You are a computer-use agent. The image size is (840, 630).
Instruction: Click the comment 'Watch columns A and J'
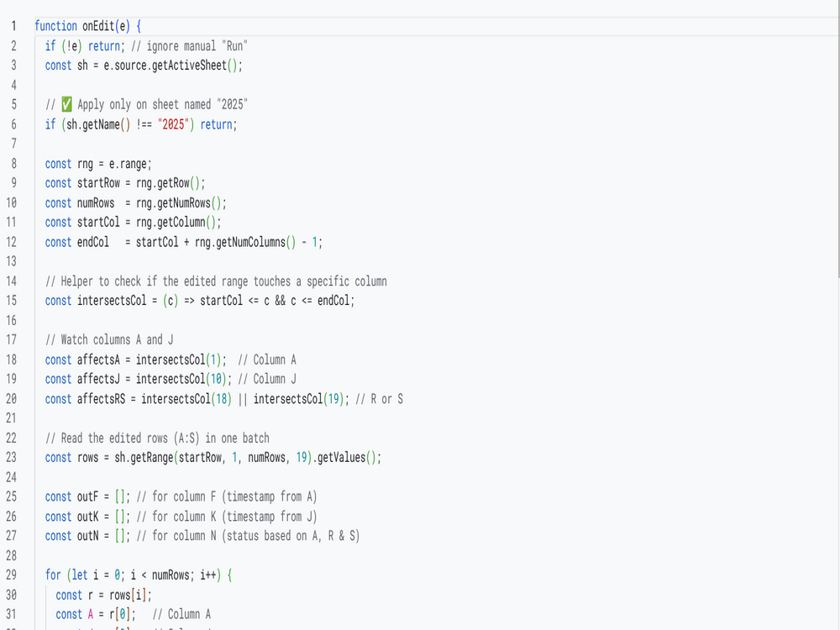pyautogui.click(x=117, y=339)
